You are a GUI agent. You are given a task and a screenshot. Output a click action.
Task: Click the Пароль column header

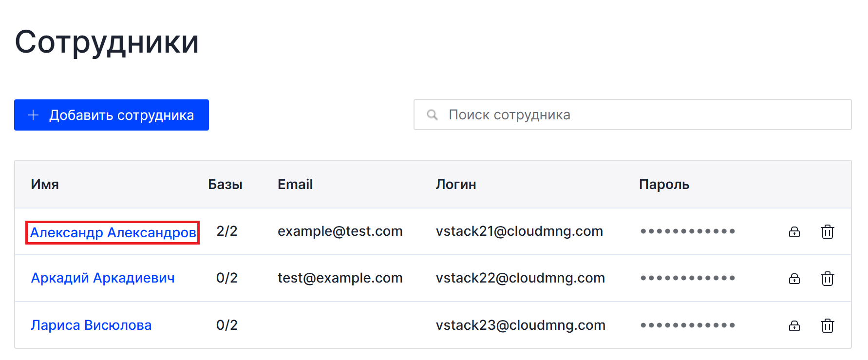[664, 185]
